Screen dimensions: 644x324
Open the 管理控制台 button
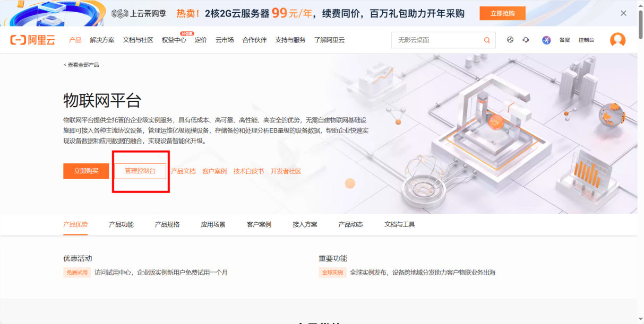(x=140, y=171)
